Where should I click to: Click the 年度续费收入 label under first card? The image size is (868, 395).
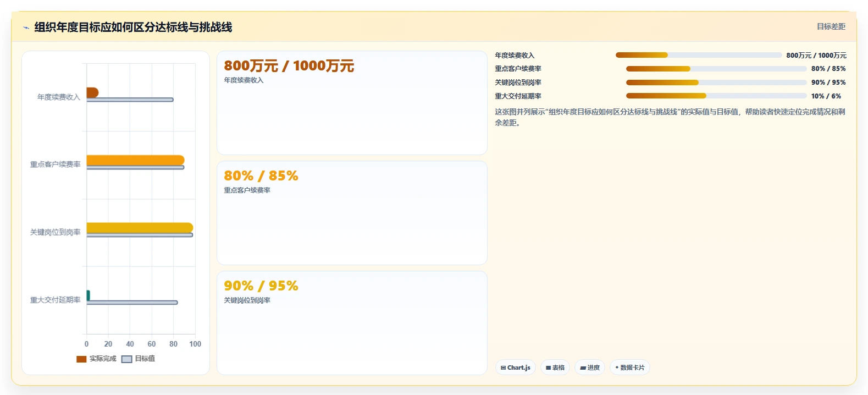coord(244,80)
